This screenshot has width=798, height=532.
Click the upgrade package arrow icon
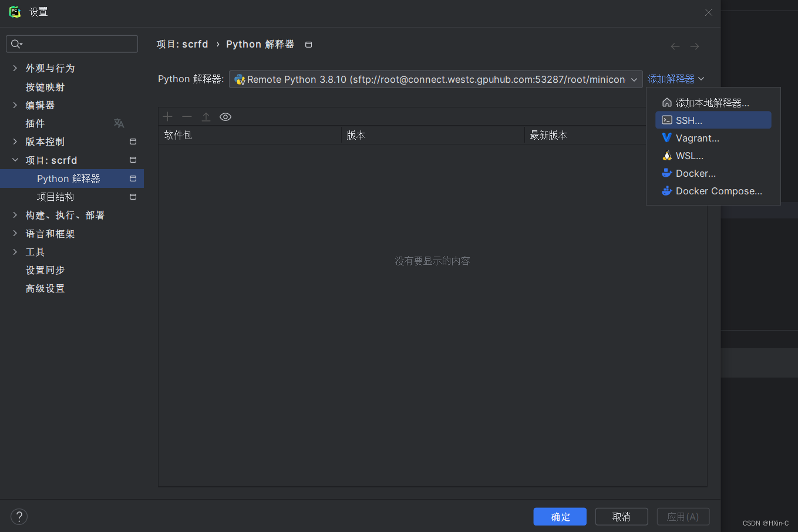206,117
